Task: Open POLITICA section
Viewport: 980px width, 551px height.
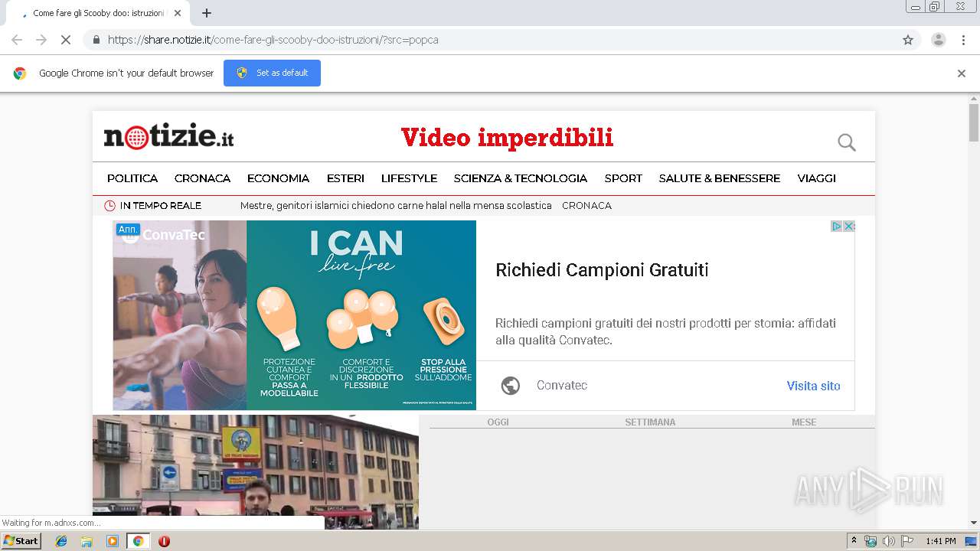Action: pos(132,178)
